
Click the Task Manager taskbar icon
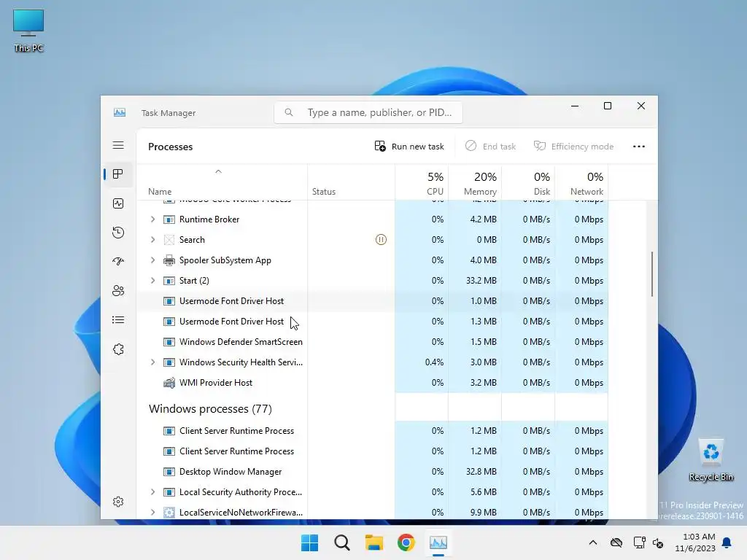pos(438,542)
